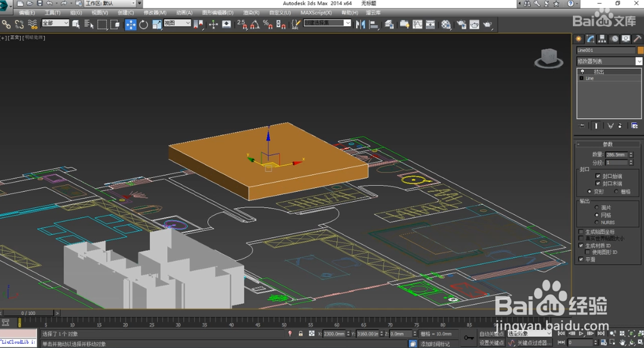Click the Select by Name icon
The height and width of the screenshot is (348, 644).
[89, 24]
